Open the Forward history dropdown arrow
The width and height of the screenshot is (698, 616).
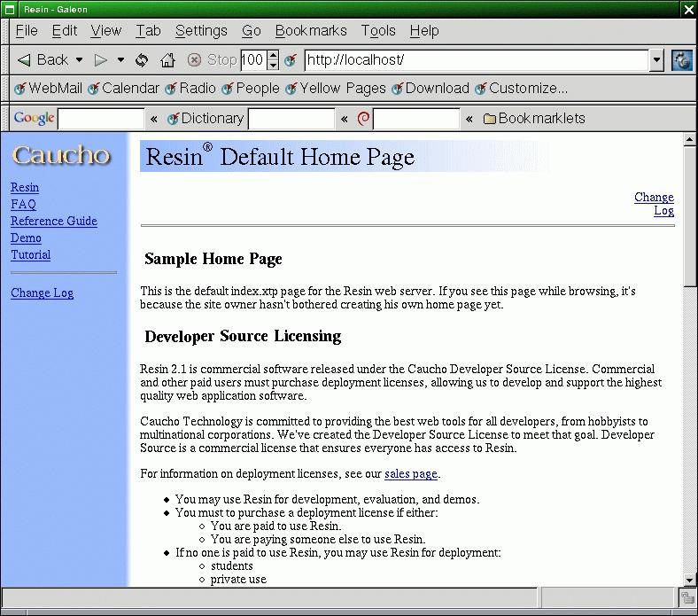[x=121, y=60]
